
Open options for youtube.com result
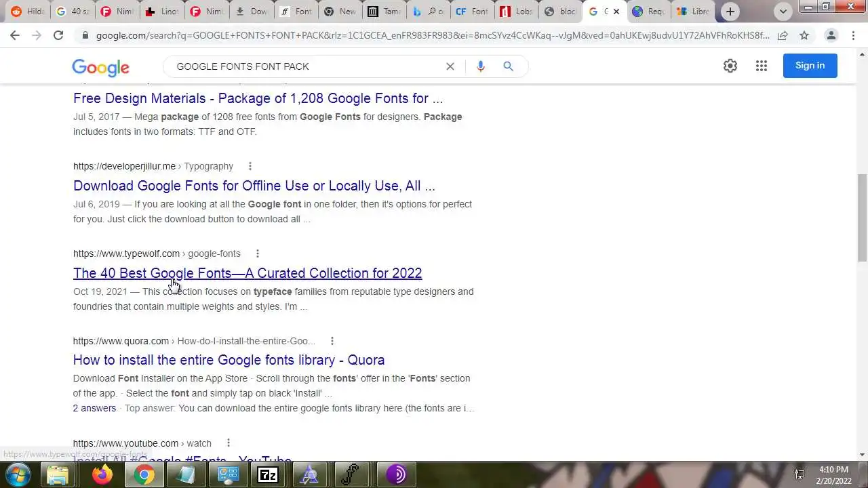(x=229, y=443)
